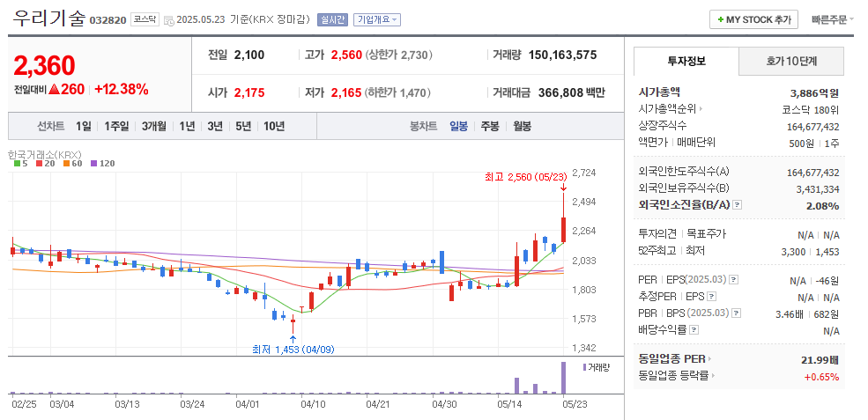Click the 저가 value 2,165
This screenshot has width=868, height=420.
point(346,92)
